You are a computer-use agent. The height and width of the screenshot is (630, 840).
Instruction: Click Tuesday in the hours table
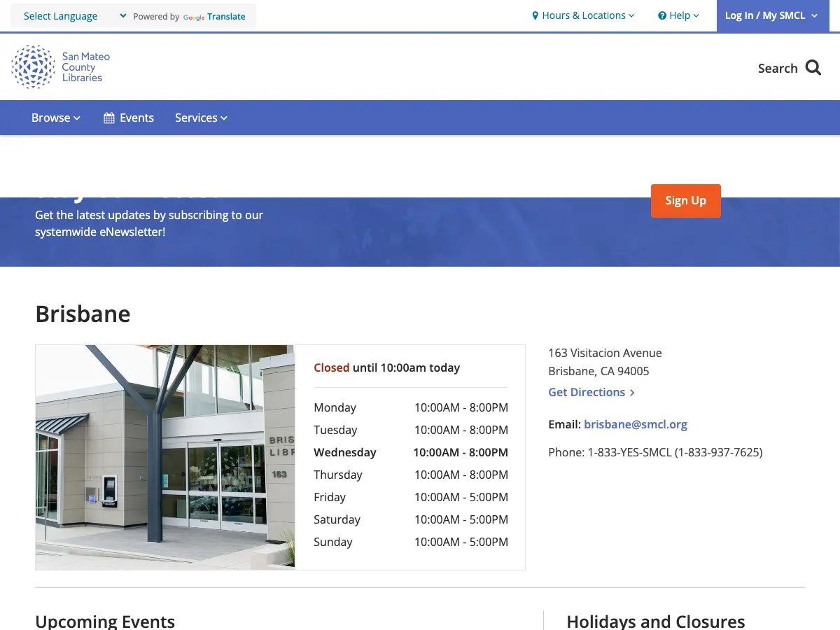pos(335,430)
